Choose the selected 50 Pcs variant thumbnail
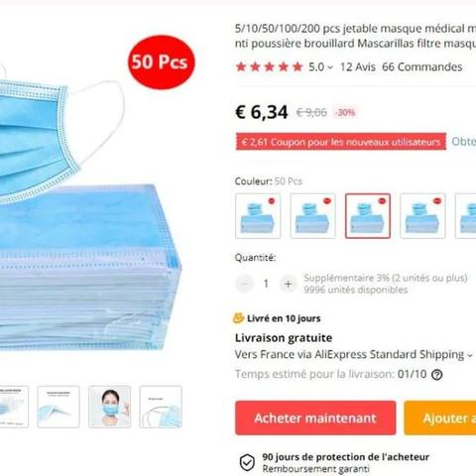 (x=368, y=216)
